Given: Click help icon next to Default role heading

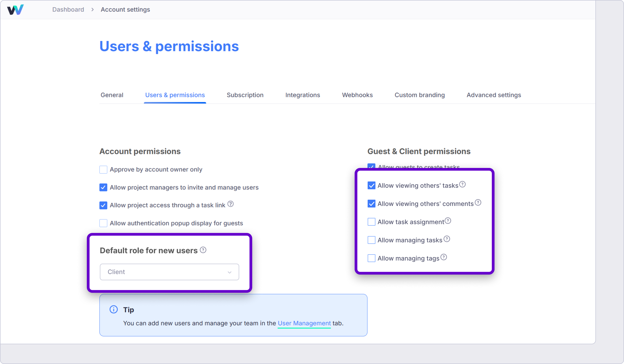Looking at the screenshot, I should click(203, 250).
